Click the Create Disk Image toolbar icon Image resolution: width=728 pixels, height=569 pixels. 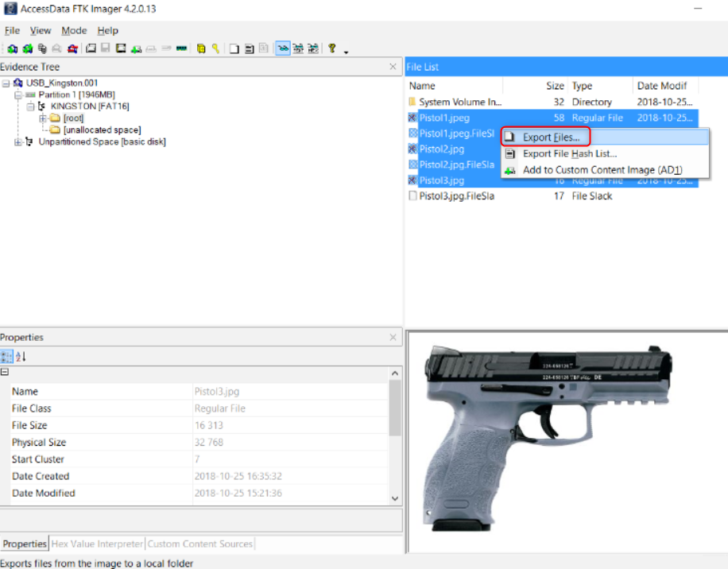91,49
